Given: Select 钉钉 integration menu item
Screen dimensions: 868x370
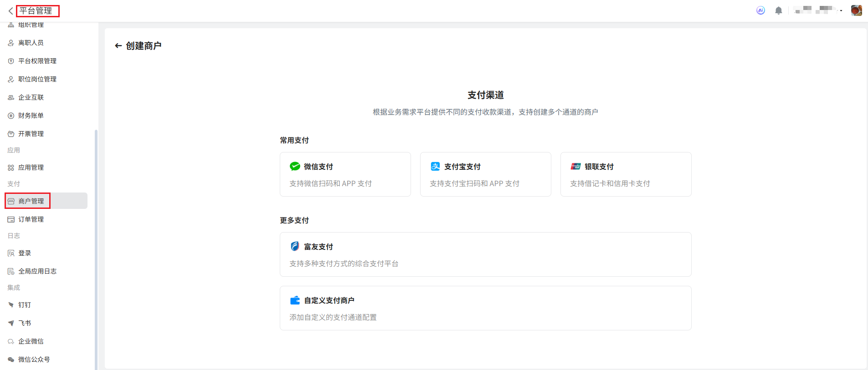Looking at the screenshot, I should click(25, 305).
